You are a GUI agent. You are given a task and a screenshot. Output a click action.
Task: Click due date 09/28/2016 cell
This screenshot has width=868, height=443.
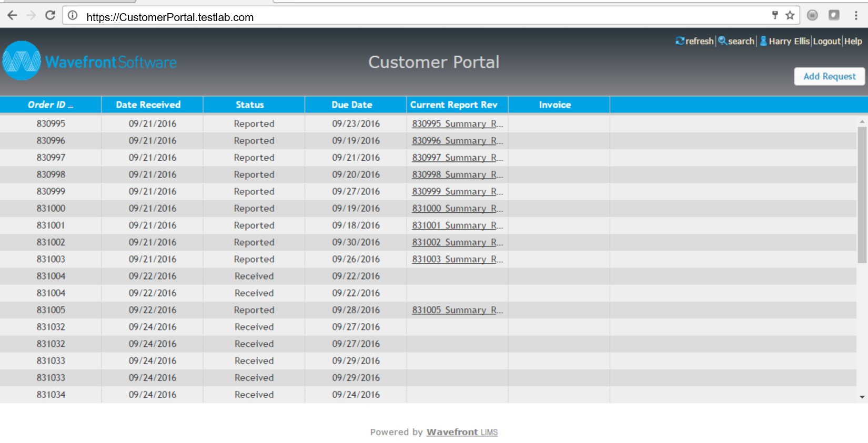pos(356,310)
